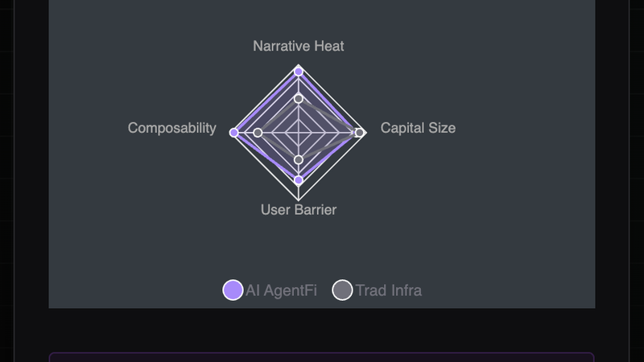The height and width of the screenshot is (362, 644).
Task: Click the Composability axis label
Action: click(172, 128)
